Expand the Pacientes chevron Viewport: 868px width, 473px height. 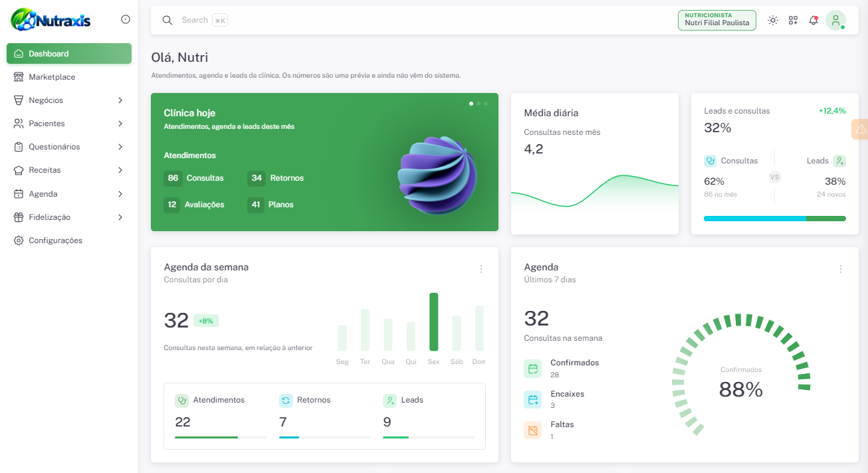[120, 124]
